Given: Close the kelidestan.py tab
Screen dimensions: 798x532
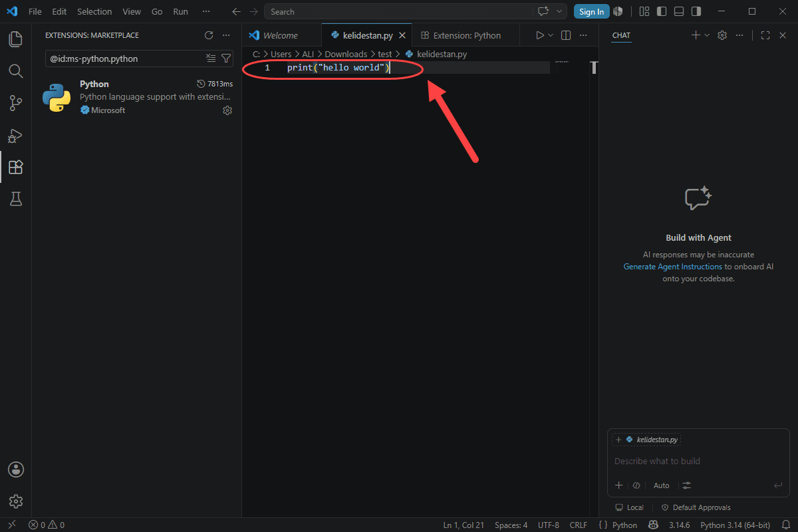Looking at the screenshot, I should pyautogui.click(x=402, y=35).
